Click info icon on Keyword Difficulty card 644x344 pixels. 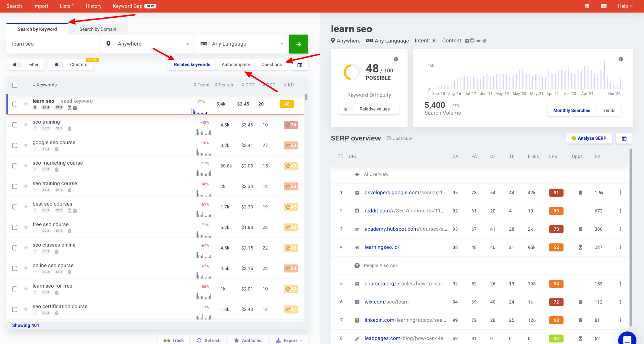(396, 59)
